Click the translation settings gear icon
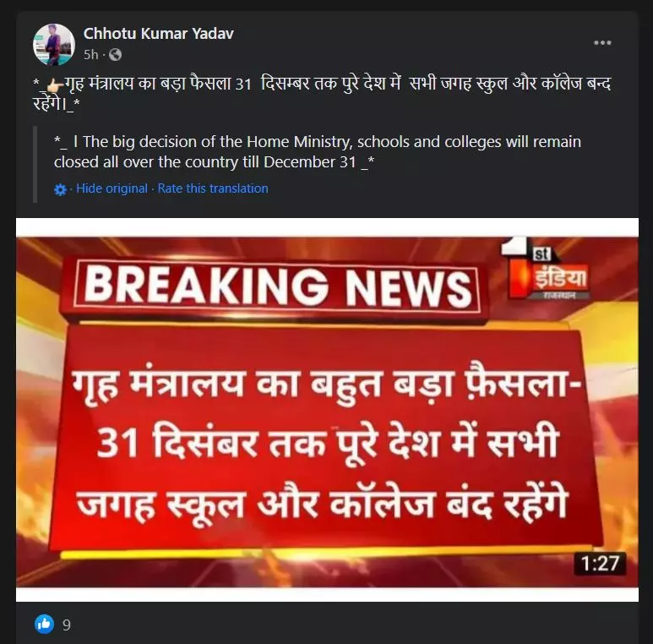The width and height of the screenshot is (653, 644). (60, 190)
